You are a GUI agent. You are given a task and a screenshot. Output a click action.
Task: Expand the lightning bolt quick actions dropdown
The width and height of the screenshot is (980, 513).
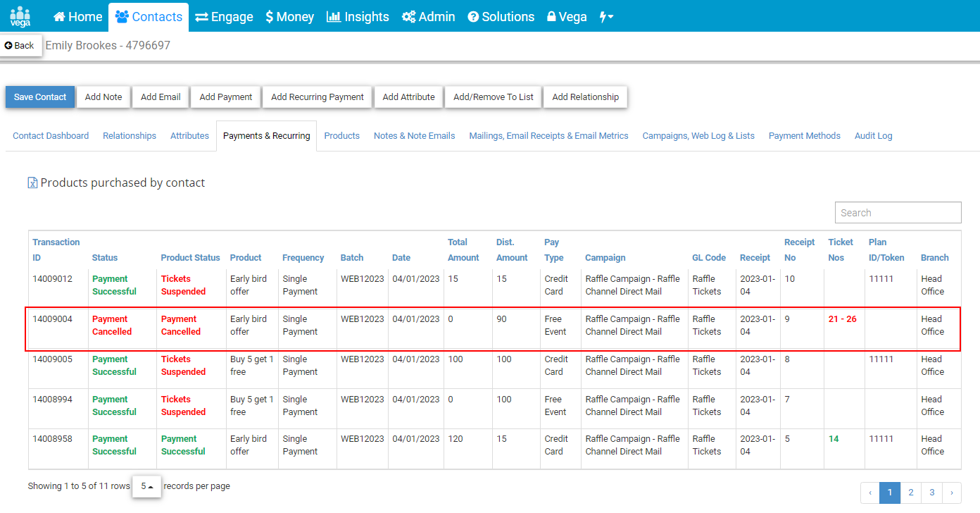pyautogui.click(x=606, y=16)
